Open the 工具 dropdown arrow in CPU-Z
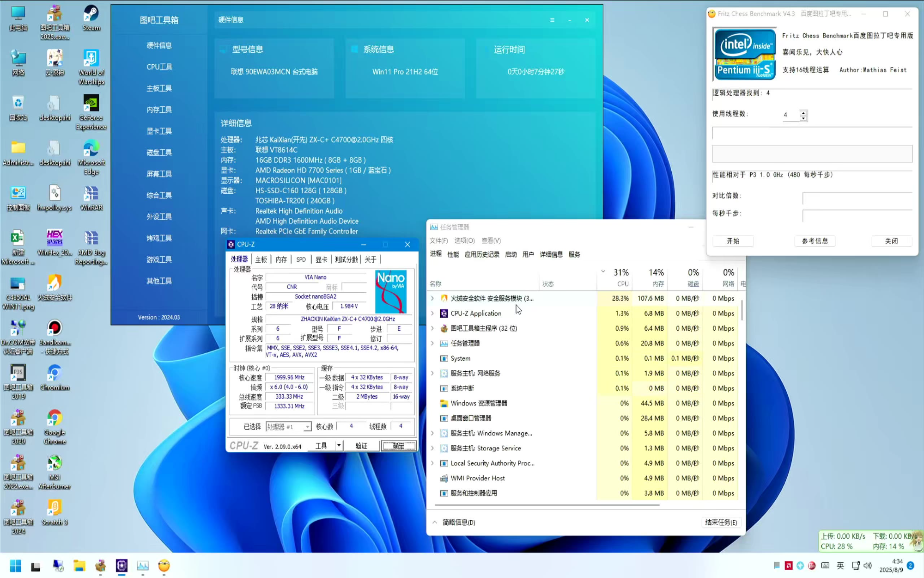The height and width of the screenshot is (578, 924). coord(339,446)
